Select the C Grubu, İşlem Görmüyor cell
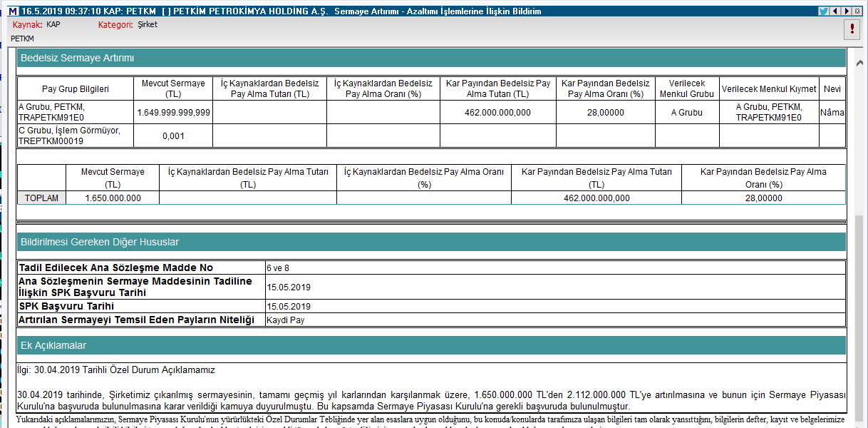The width and height of the screenshot is (868, 428). pyautogui.click(x=76, y=136)
